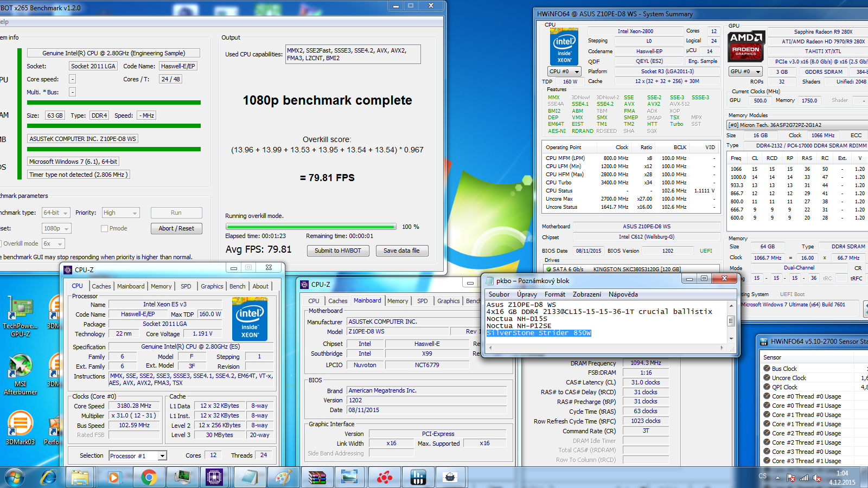Open About tab in CPU-Z processor window
868x488 pixels.
click(x=260, y=286)
